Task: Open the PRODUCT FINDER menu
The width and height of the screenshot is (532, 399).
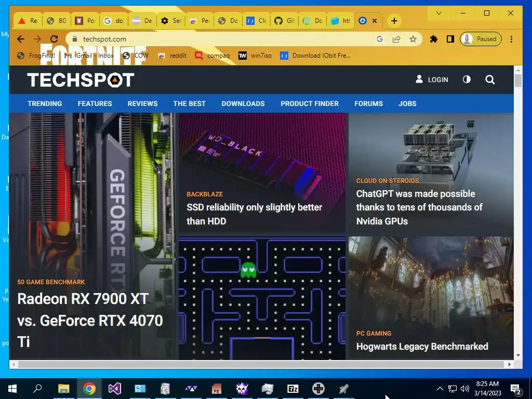Action: tap(310, 103)
